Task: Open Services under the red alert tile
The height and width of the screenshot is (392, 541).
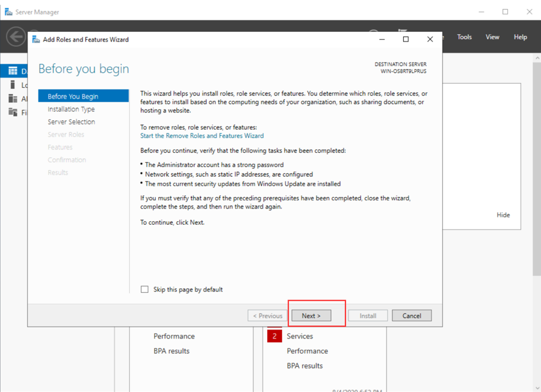Action: pyautogui.click(x=300, y=336)
